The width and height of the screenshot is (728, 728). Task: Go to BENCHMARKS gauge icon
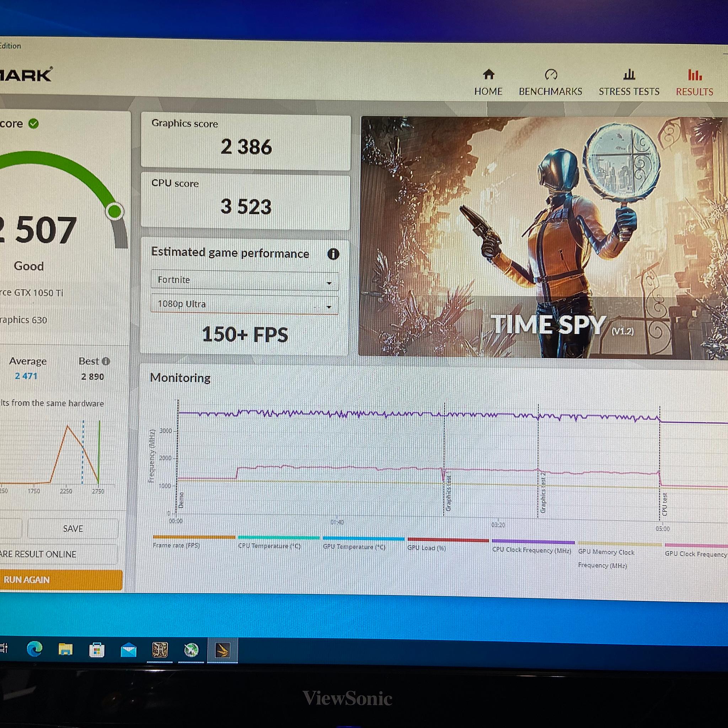click(551, 74)
